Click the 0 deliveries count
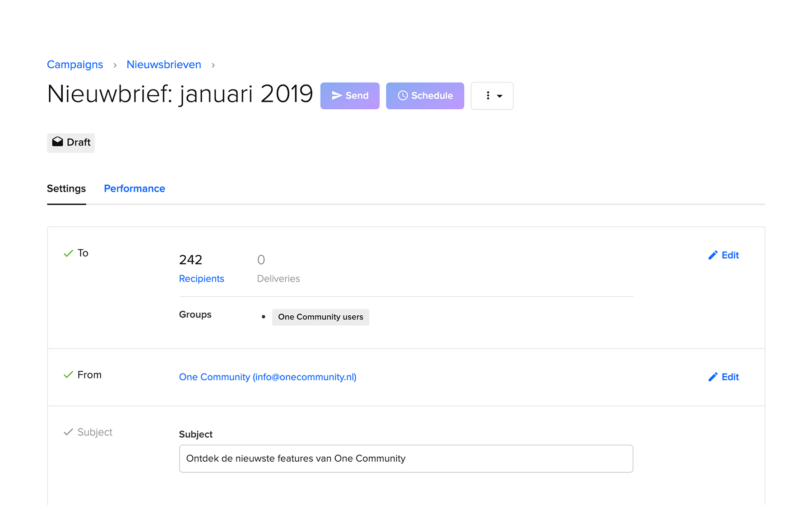This screenshot has height=505, width=812. tap(261, 260)
